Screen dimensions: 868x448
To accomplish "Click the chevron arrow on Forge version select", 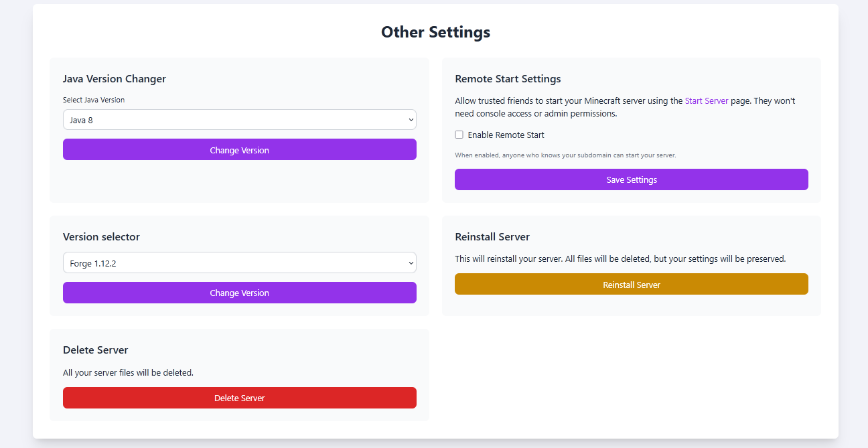I will point(411,263).
